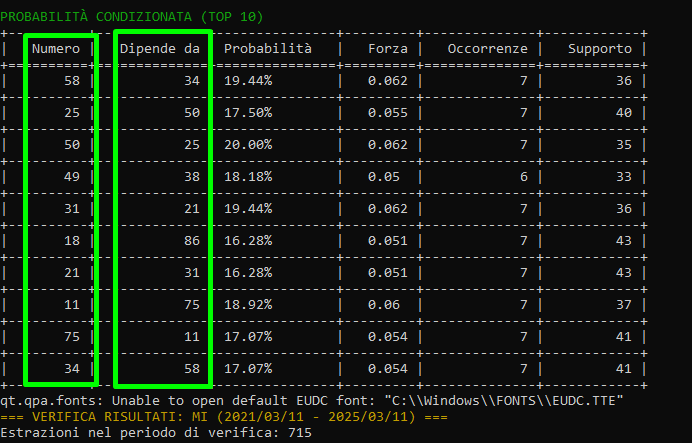The height and width of the screenshot is (443, 692).
Task: Click 25 in the Dipende da column
Action: pos(192,145)
